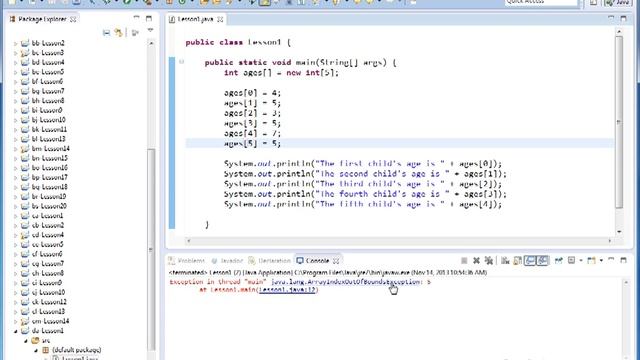Viewport: 640px width, 360px height.
Task: Click the Open Console icon
Action: pos(591,260)
